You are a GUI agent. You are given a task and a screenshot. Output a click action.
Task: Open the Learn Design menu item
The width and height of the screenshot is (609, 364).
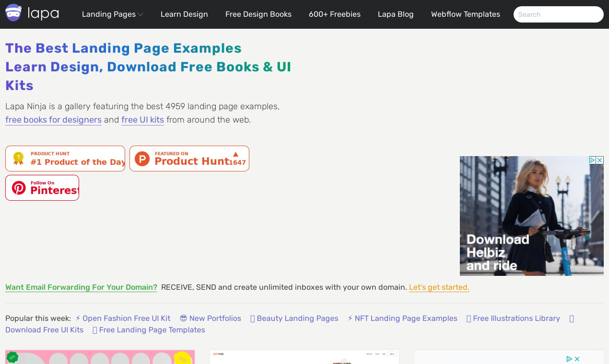[x=184, y=14]
